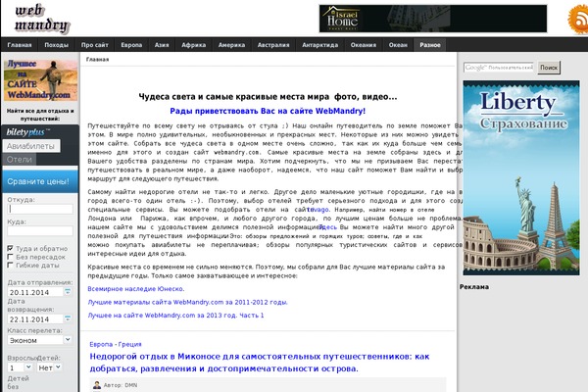Viewport: 588px width, 392px height.
Task: Open calendar icon for return date
Action: pyautogui.click(x=68, y=318)
